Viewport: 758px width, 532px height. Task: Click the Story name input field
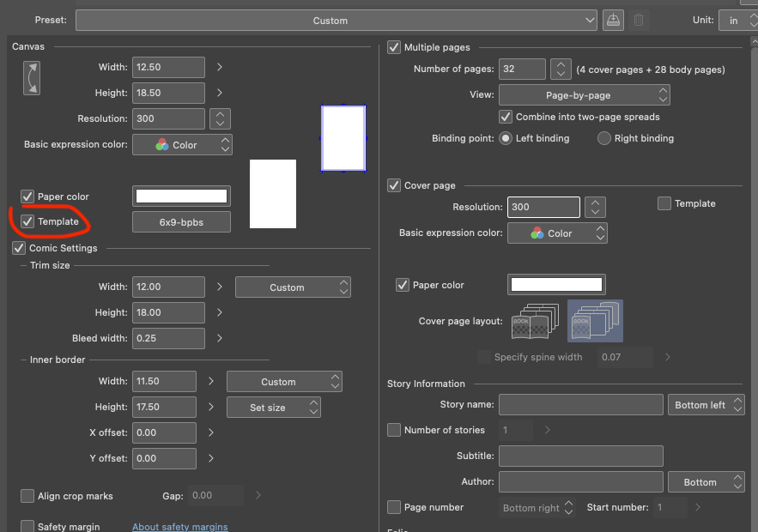coord(581,405)
